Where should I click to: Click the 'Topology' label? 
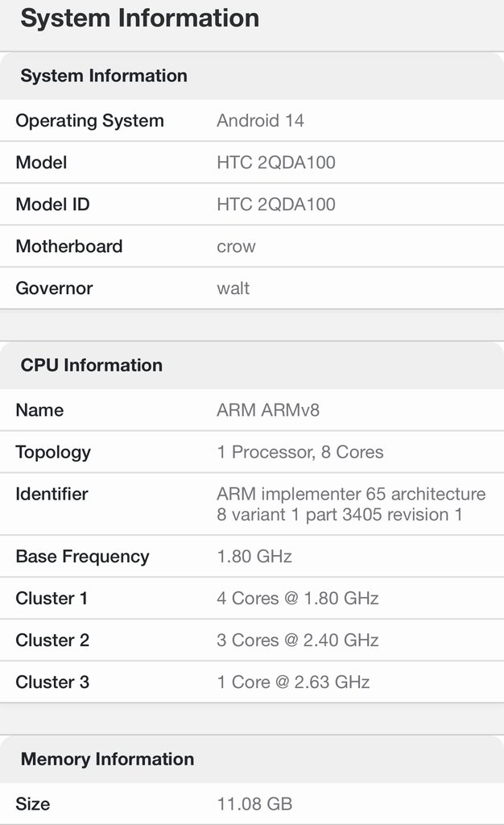click(53, 453)
